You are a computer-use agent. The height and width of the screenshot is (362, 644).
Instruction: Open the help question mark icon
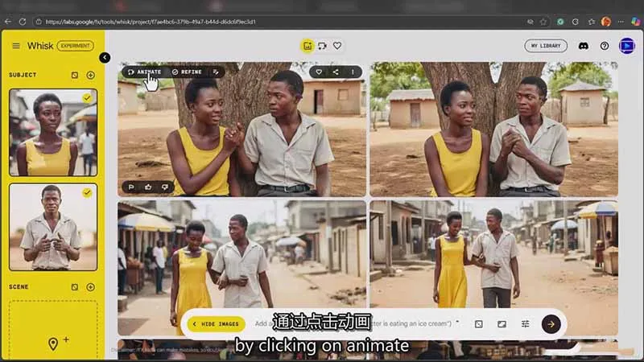tap(605, 46)
